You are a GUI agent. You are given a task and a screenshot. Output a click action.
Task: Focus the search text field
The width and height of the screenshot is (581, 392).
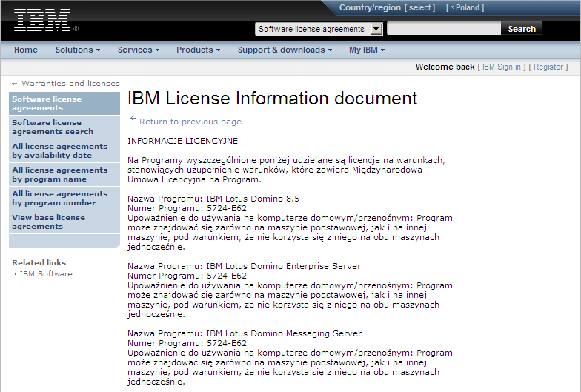point(444,28)
